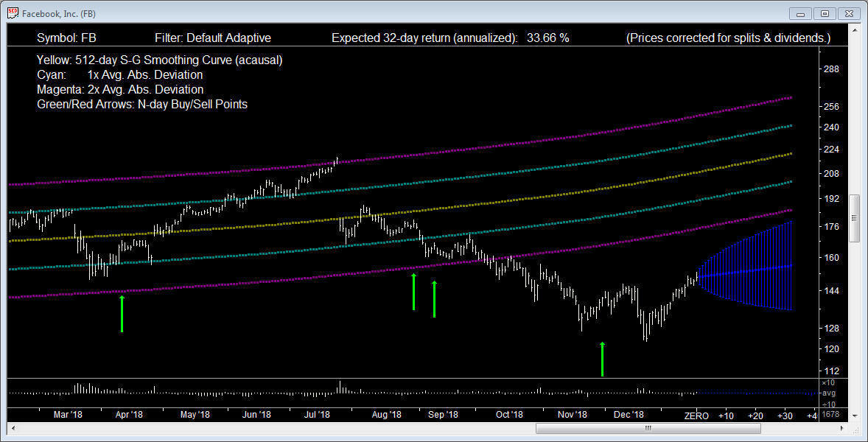The height and width of the screenshot is (442, 868).
Task: Click the vertical scrollbar thumb at right edge
Action: pyautogui.click(x=855, y=218)
